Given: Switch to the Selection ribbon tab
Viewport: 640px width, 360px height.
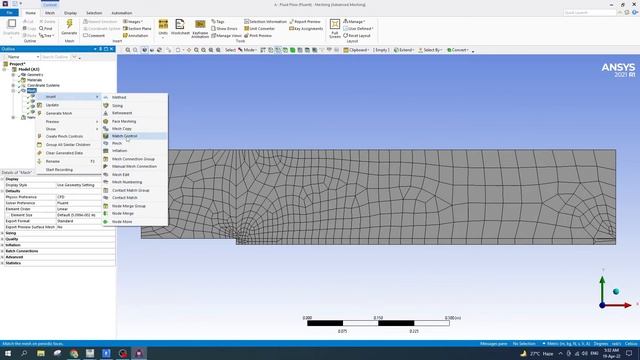Looking at the screenshot, I should tap(94, 13).
